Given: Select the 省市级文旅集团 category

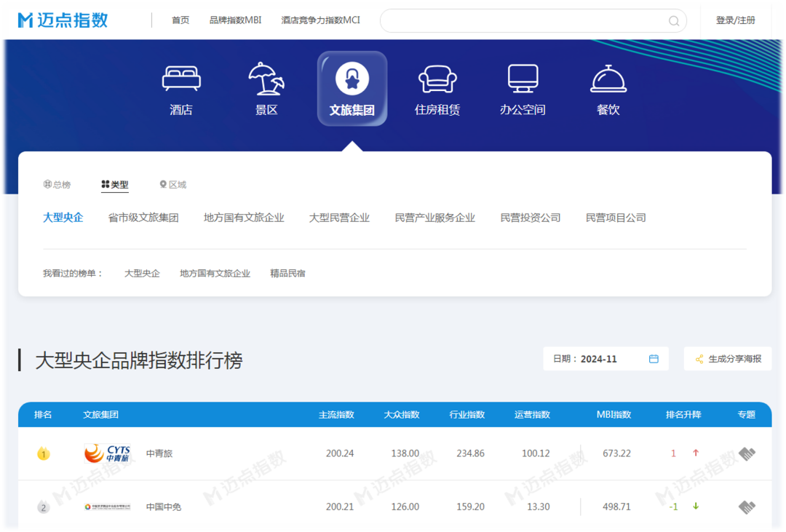Looking at the screenshot, I should coord(143,218).
